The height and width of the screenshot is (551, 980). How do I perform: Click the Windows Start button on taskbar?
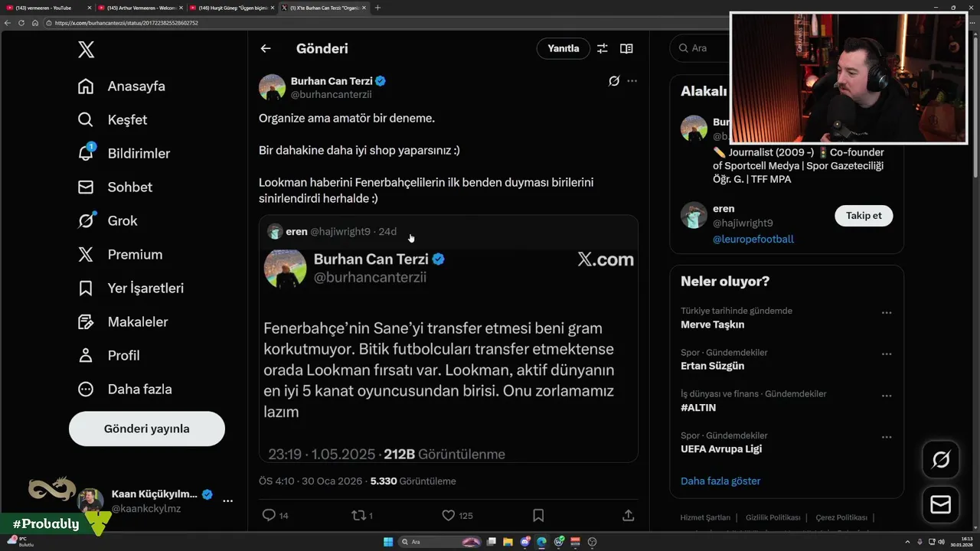388,542
